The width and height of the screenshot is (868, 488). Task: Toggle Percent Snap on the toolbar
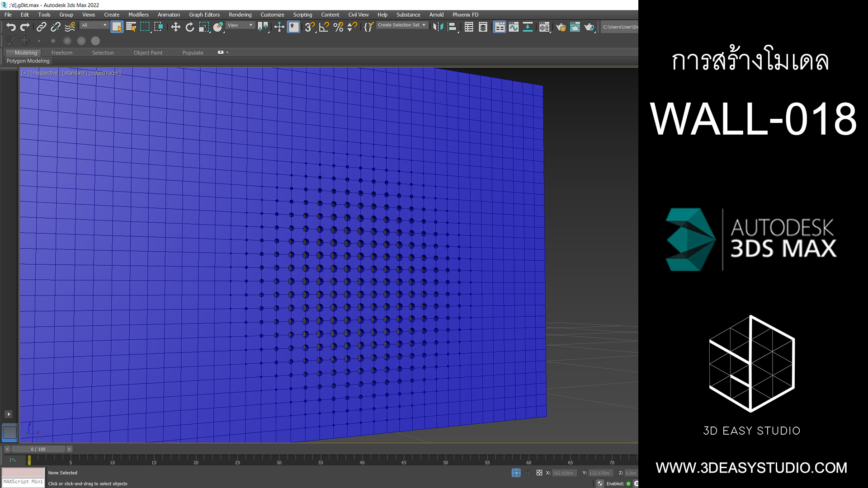(338, 27)
